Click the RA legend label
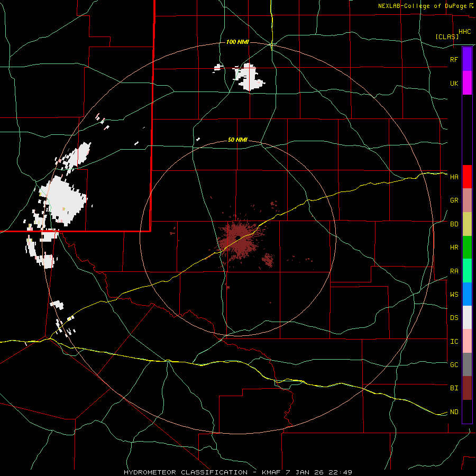The width and height of the screenshot is (476, 476). click(454, 271)
